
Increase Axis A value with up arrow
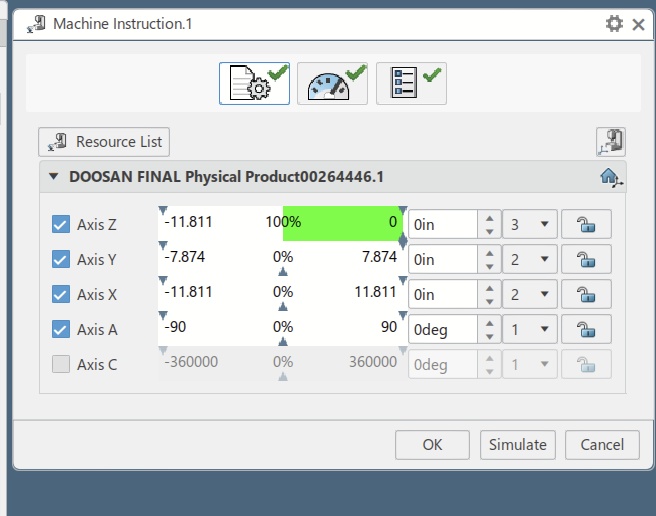(489, 323)
